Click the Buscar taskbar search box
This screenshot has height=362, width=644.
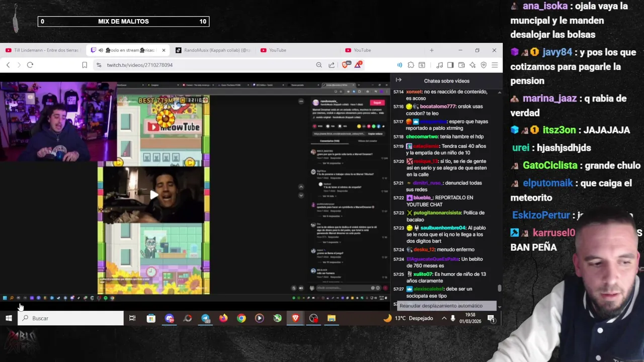[x=71, y=318]
